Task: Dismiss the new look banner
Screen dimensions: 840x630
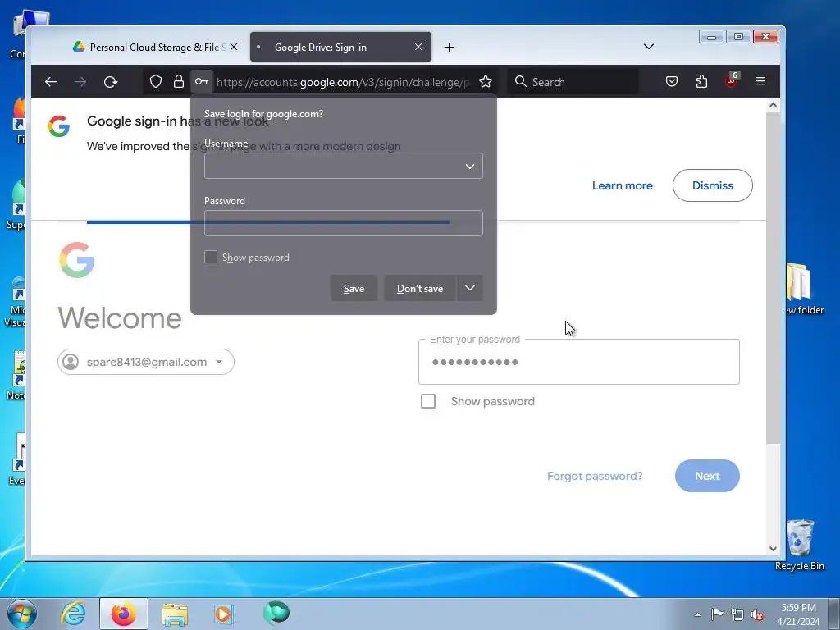Action: [713, 185]
